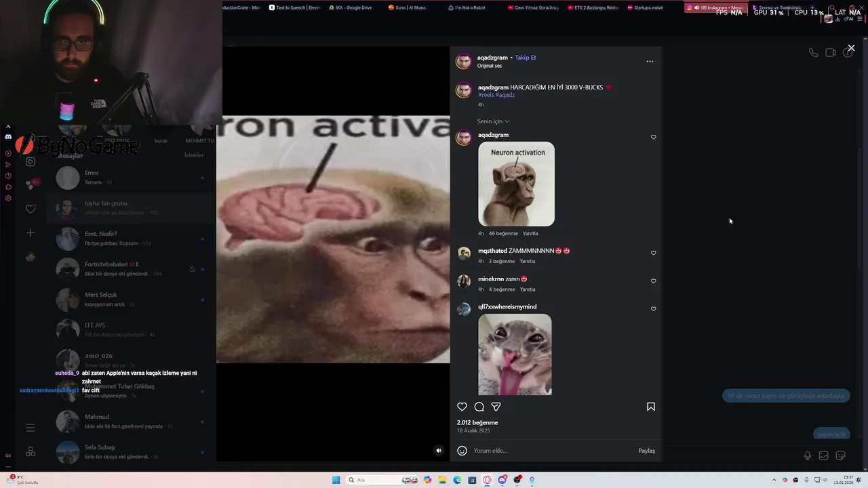Focus the 'Yorum ekle...' comment field

pos(553,451)
